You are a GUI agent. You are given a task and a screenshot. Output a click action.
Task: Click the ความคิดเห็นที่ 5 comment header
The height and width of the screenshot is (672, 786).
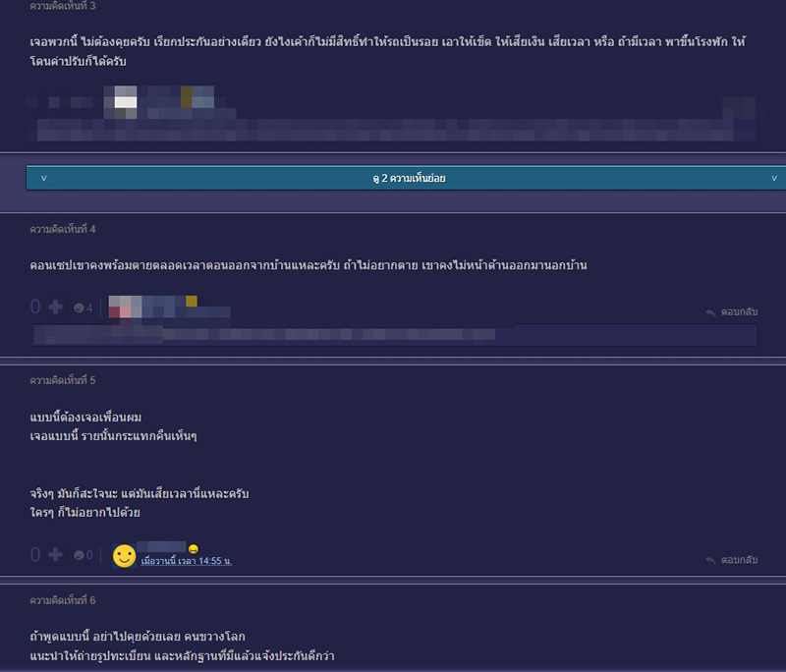[x=62, y=380]
